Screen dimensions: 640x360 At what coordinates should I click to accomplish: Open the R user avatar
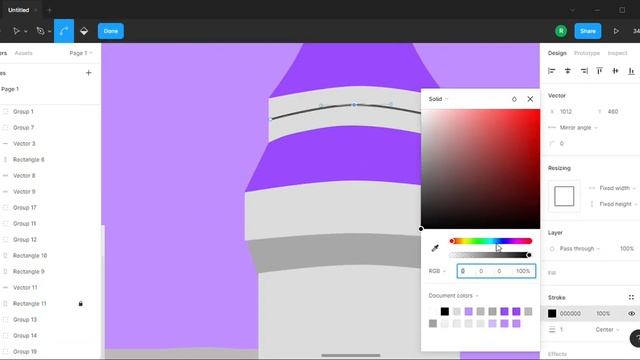click(x=561, y=31)
